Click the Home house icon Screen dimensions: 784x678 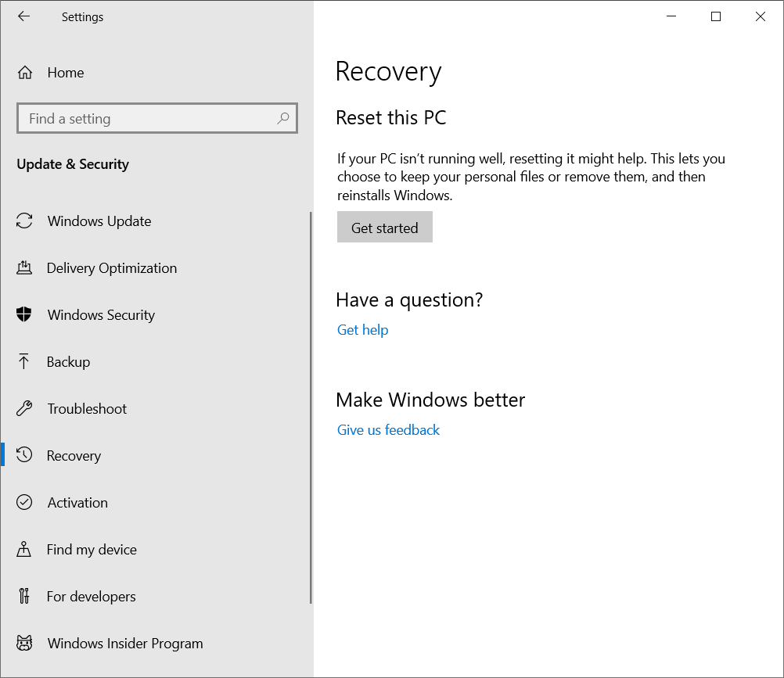tap(24, 73)
